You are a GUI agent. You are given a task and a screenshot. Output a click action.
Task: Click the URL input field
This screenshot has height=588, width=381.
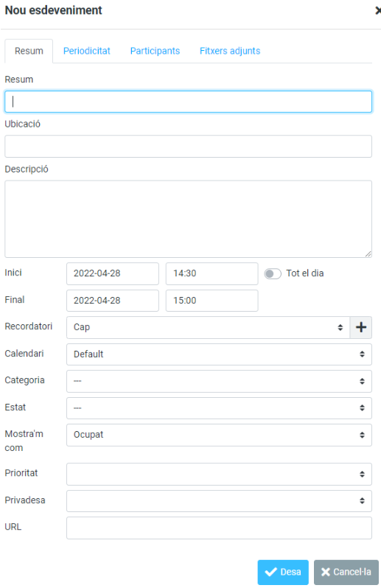[219, 528]
